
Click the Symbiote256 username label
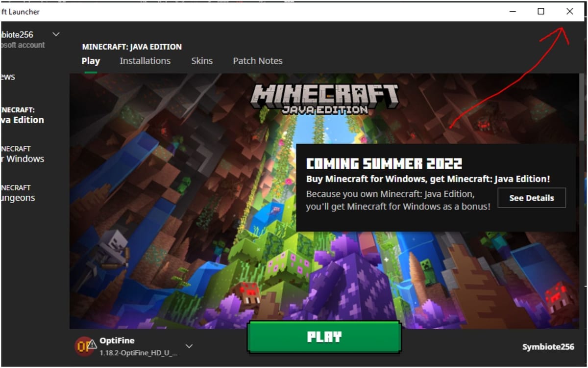pos(548,346)
